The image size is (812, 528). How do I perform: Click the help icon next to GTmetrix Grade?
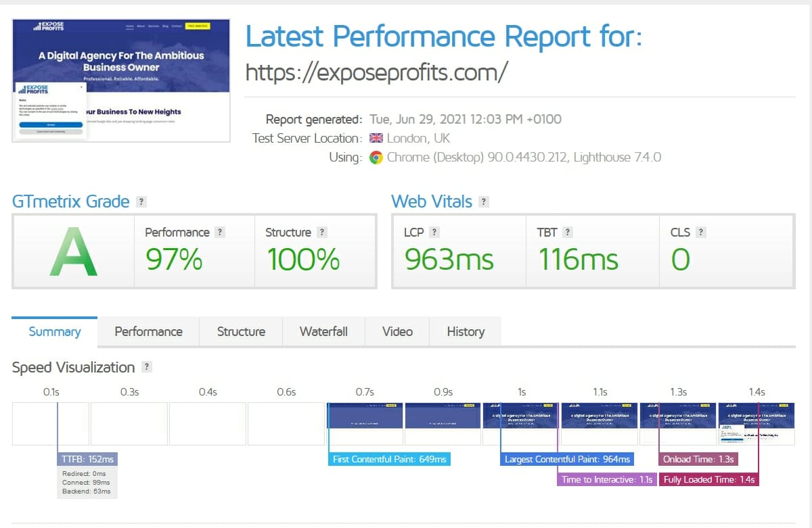(141, 201)
